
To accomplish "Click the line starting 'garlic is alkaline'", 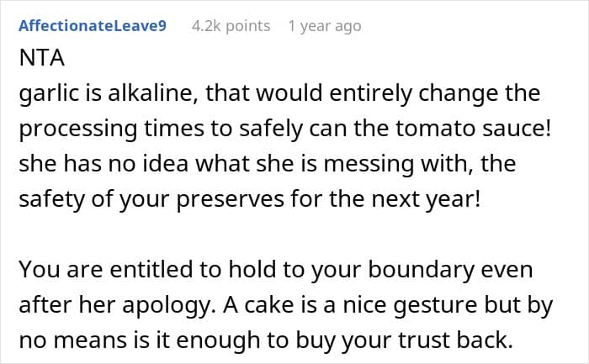I will [279, 93].
